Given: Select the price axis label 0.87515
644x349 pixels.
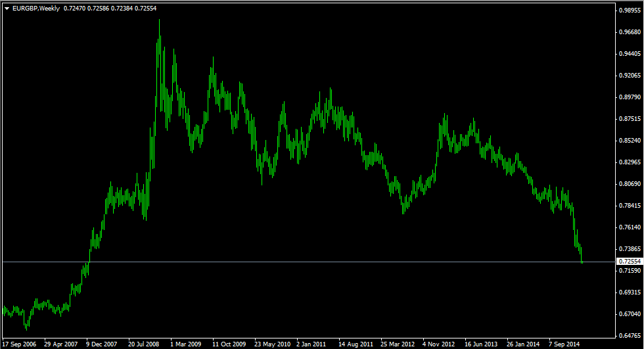Looking at the screenshot, I should 630,119.
